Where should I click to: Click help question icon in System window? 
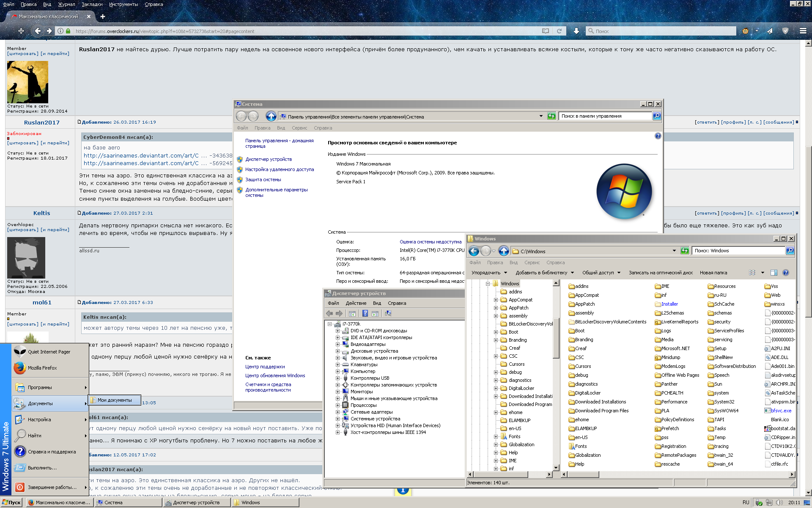pyautogui.click(x=658, y=136)
